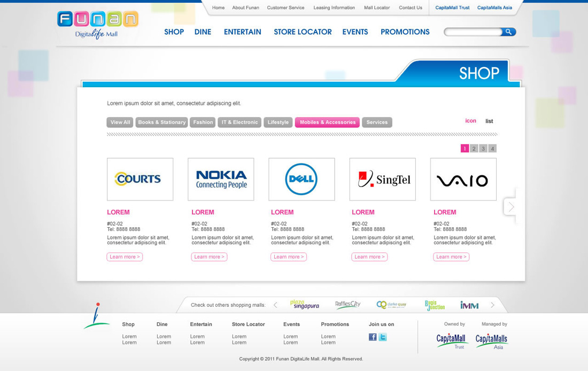Switch to list view mode

pyautogui.click(x=489, y=121)
